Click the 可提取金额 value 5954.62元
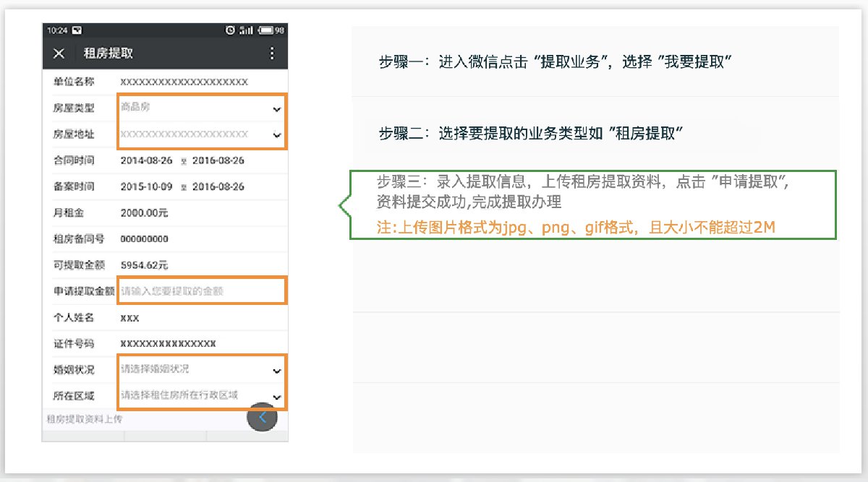Image resolution: width=868 pixels, height=482 pixels. pyautogui.click(x=144, y=265)
